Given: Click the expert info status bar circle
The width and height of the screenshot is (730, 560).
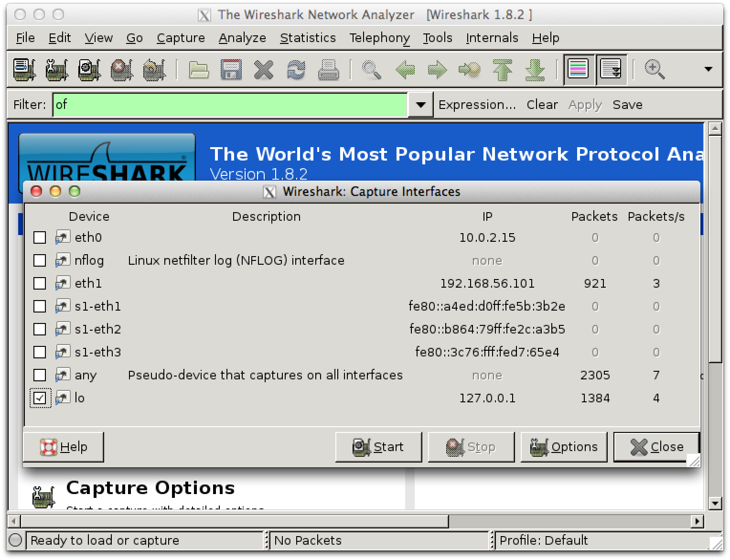Looking at the screenshot, I should (16, 540).
